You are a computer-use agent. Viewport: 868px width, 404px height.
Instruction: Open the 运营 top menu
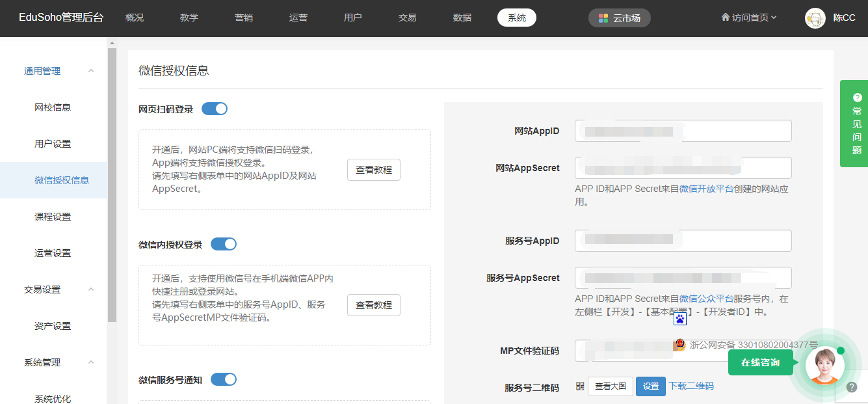coord(298,18)
